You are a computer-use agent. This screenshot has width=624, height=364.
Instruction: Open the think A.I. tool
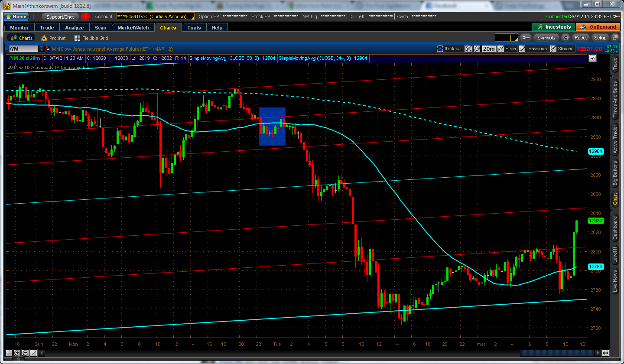click(450, 49)
